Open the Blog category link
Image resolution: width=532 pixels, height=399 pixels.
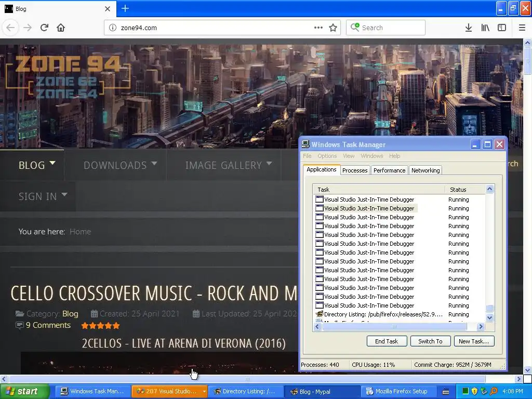70,313
